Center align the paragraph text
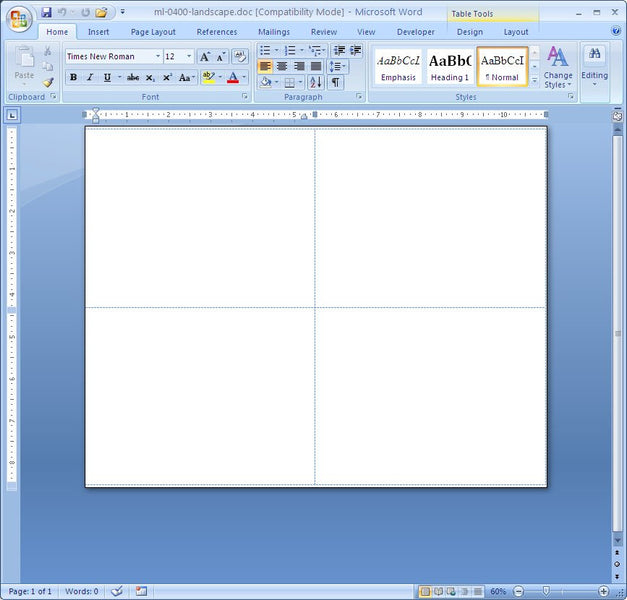Screen dimensions: 627x600 (x=282, y=66)
